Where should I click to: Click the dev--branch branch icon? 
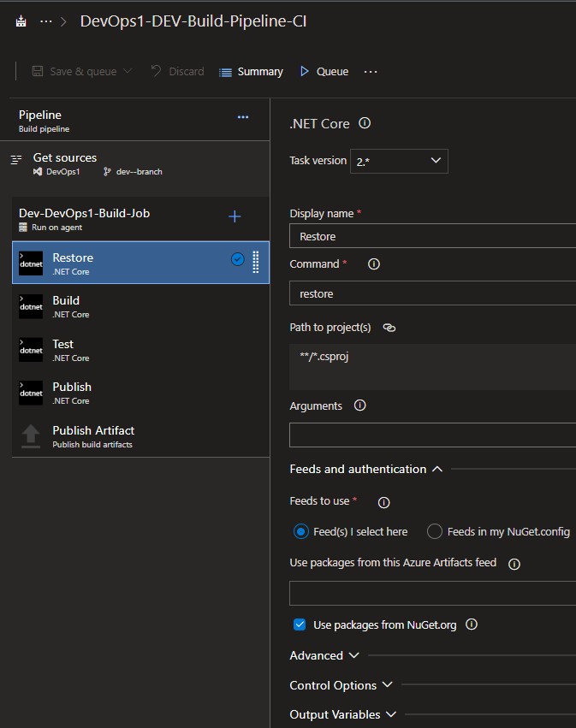point(107,172)
